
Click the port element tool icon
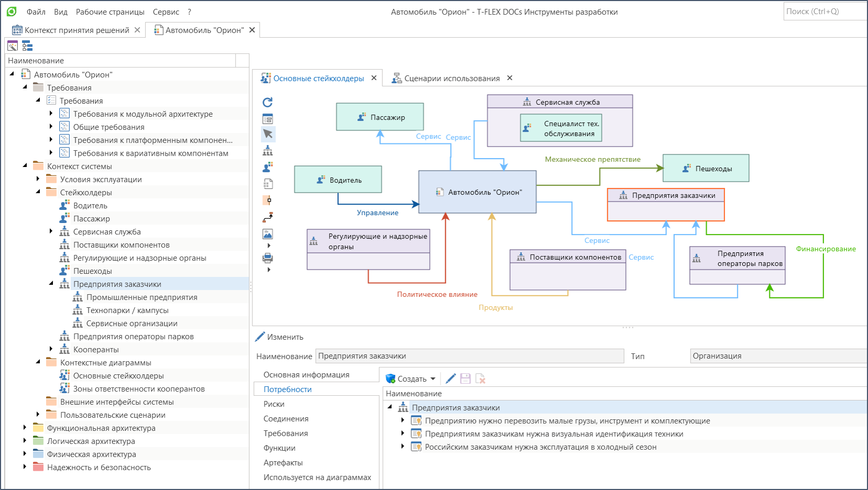pos(268,200)
